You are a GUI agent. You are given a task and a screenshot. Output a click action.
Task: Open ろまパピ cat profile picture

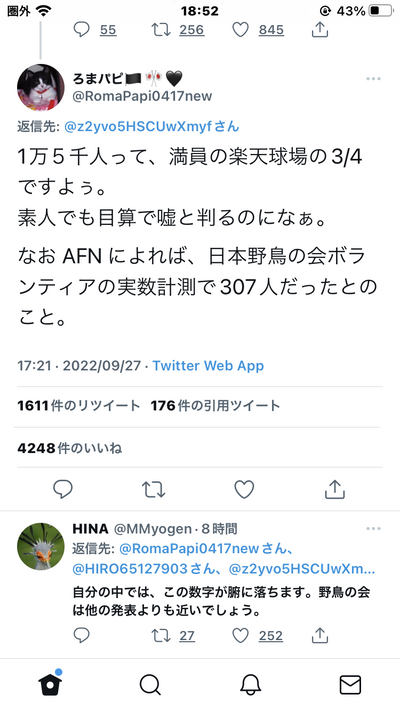[41, 88]
